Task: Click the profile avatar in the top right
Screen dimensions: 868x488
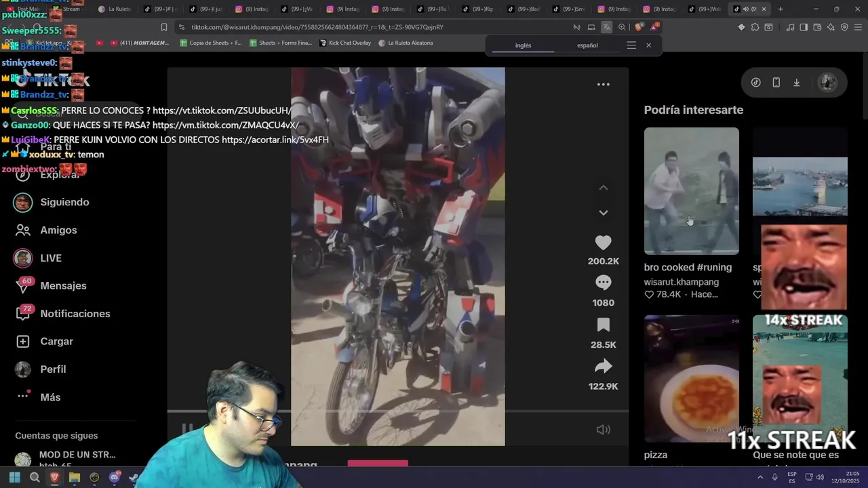Action: 827,82
